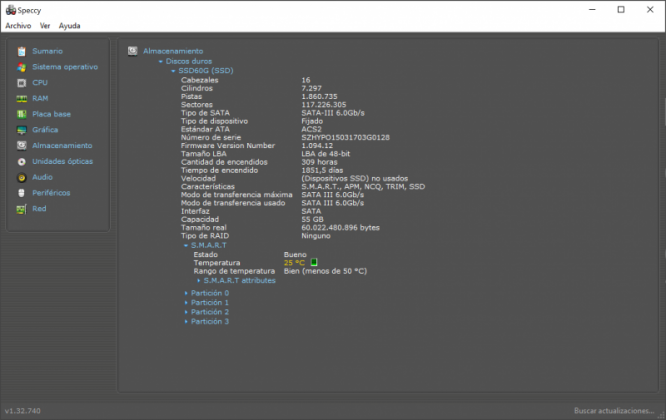Click the Sumario clipboard icon
This screenshot has width=666, height=420.
coord(21,51)
